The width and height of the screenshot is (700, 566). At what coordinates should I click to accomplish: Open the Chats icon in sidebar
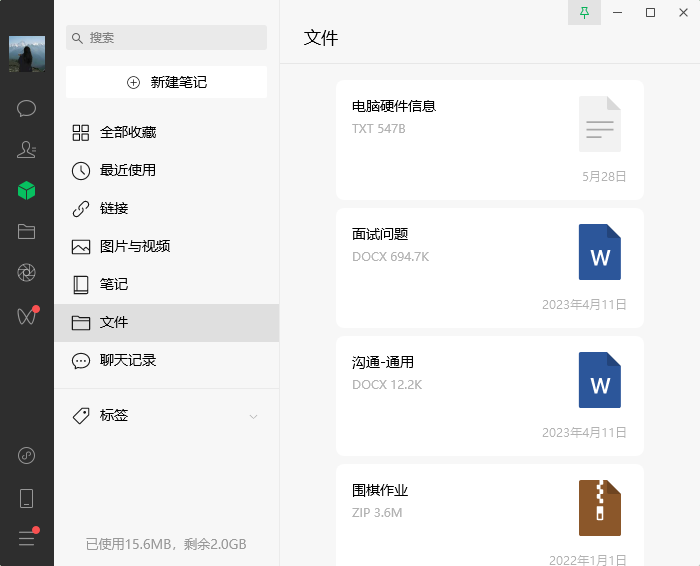(x=26, y=108)
